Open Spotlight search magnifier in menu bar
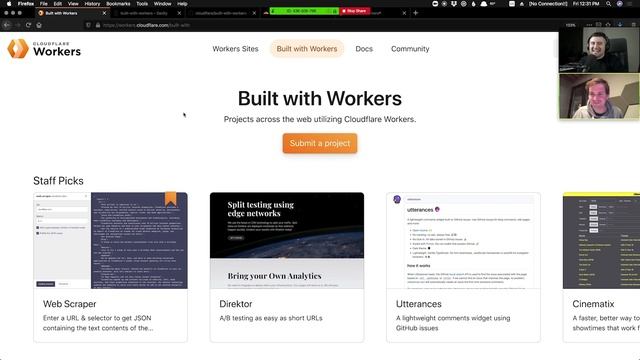640x360 pixels. pyautogui.click(x=608, y=4)
